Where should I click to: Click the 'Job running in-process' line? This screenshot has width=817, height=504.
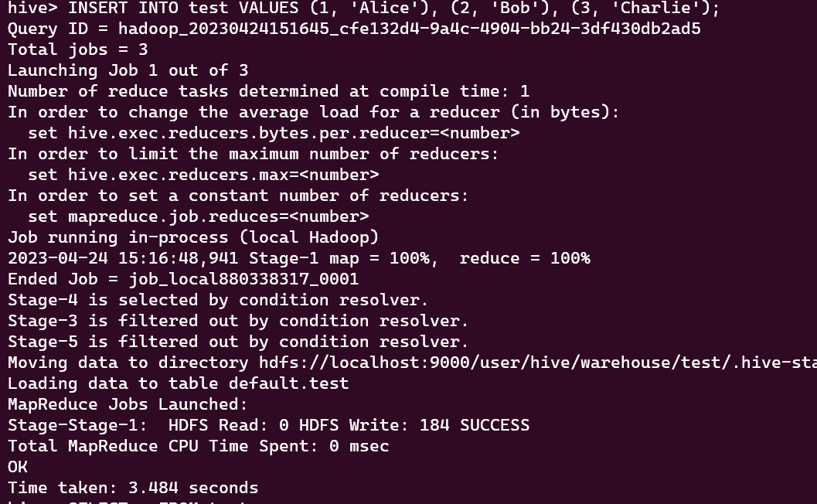(x=193, y=238)
